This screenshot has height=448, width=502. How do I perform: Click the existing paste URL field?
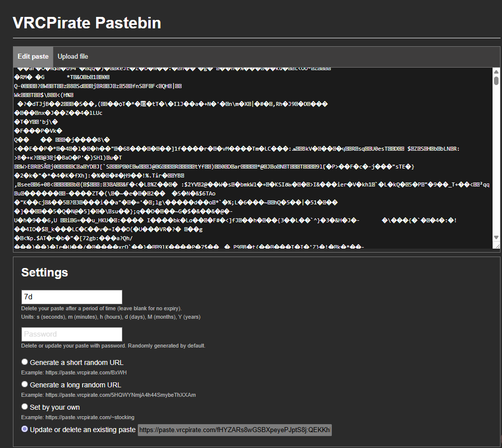[x=235, y=430]
